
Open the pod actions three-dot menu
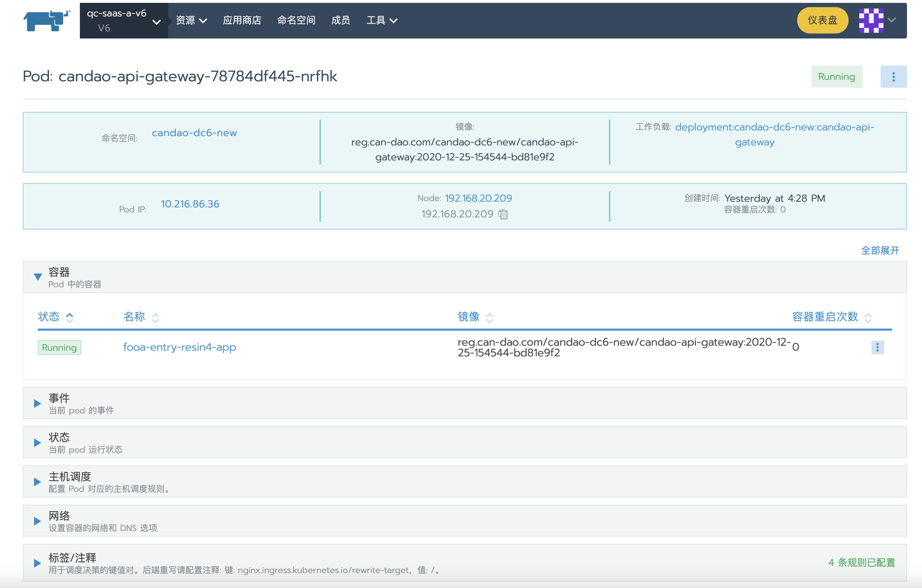tap(893, 77)
